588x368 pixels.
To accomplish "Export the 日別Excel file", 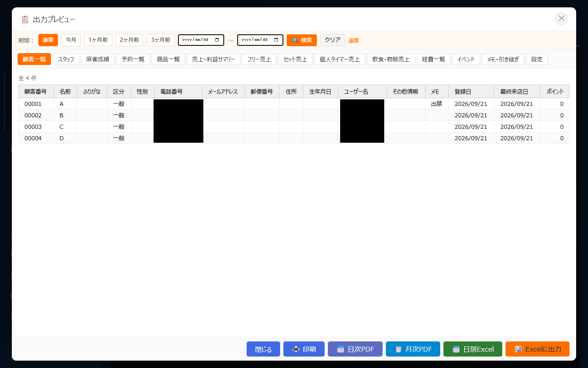I will [473, 349].
